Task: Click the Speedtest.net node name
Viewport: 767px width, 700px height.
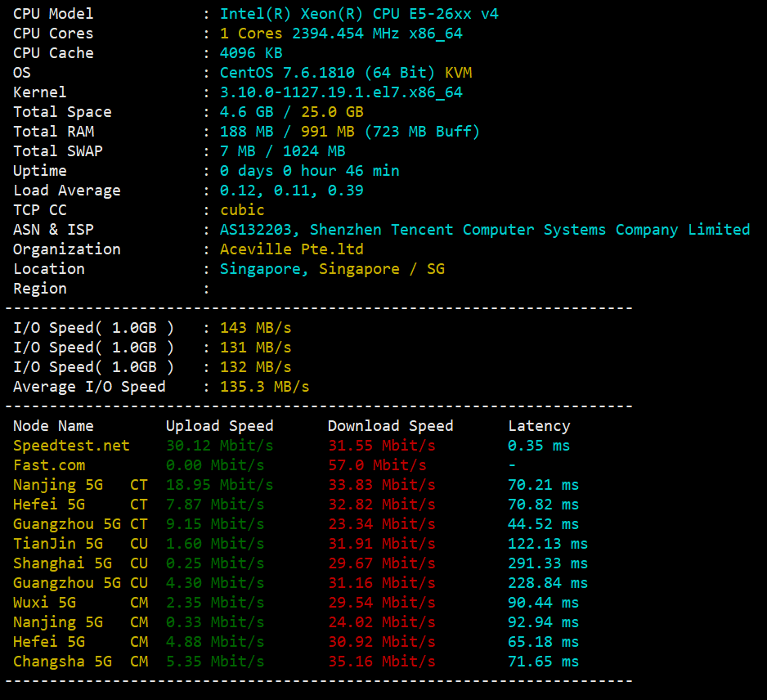Action: [71, 446]
